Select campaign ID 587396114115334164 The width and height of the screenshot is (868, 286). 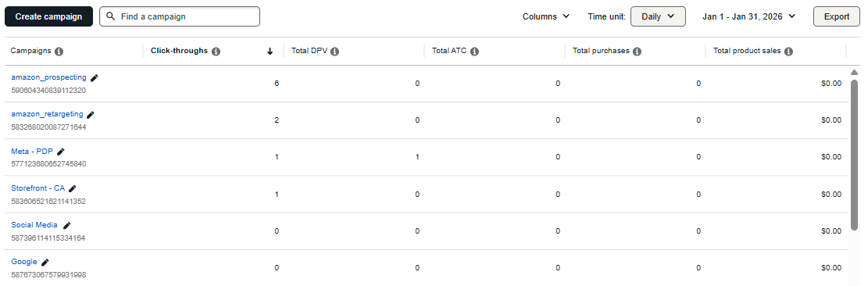click(x=48, y=238)
